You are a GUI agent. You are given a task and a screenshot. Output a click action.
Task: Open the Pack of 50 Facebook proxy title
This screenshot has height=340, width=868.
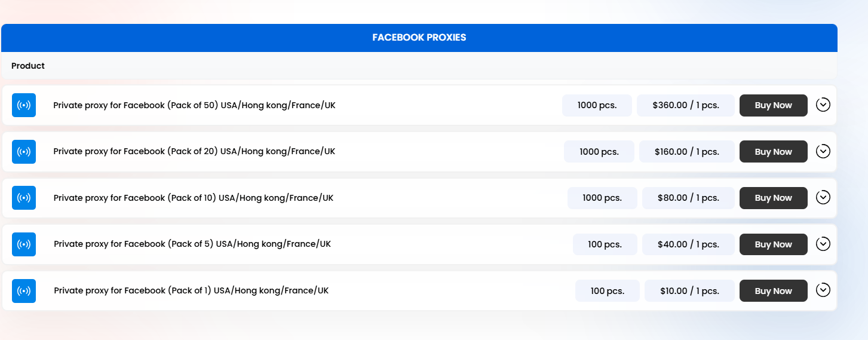point(194,105)
